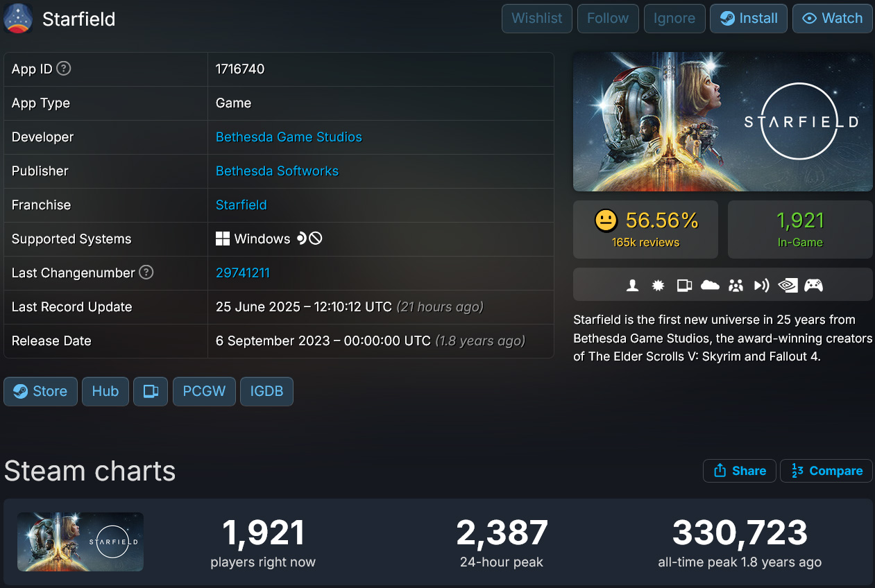The height and width of the screenshot is (588, 875).
Task: Click the 'Game' app type value
Action: tap(233, 103)
